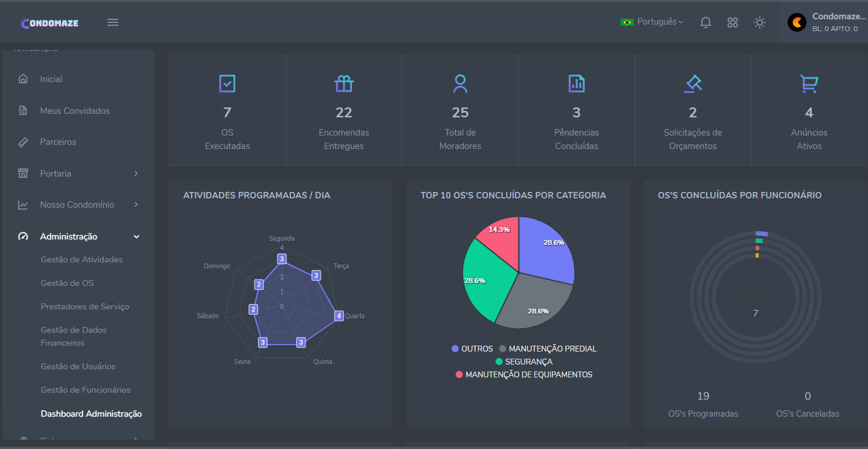This screenshot has width=868, height=449.
Task: Click the Pêndencias Concluídas report icon
Action: tap(577, 83)
